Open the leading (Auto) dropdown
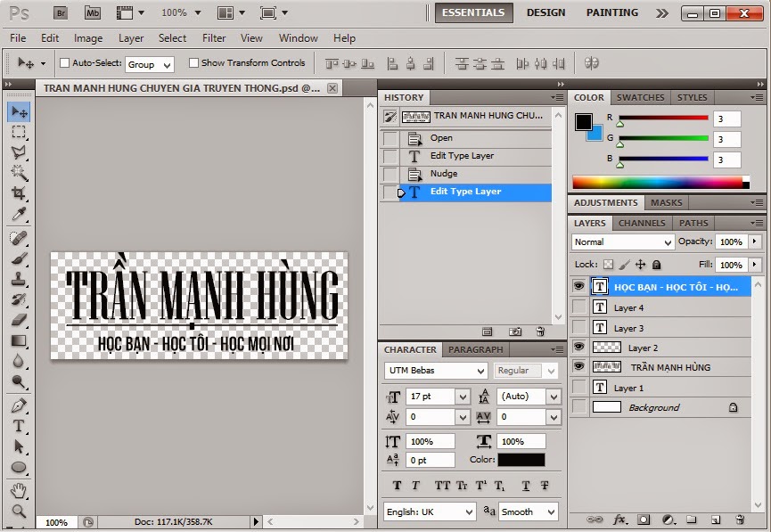This screenshot has width=771, height=532. (554, 397)
